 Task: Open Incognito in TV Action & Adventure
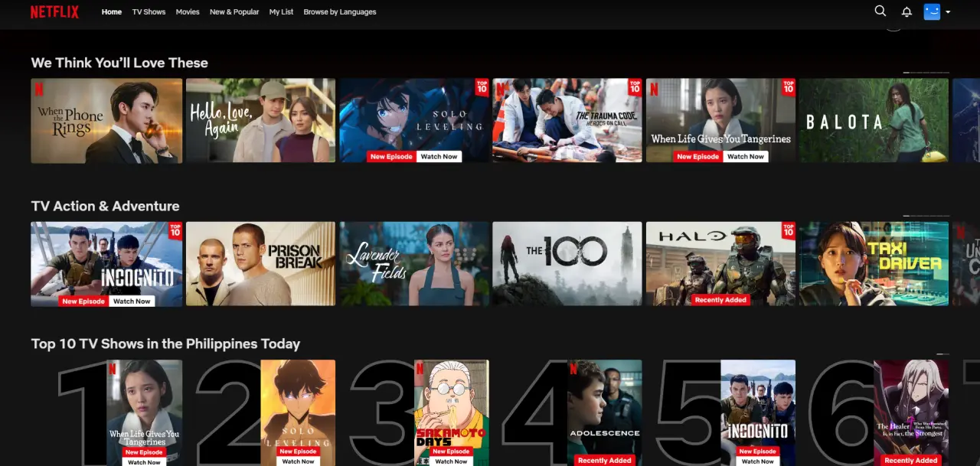click(106, 264)
